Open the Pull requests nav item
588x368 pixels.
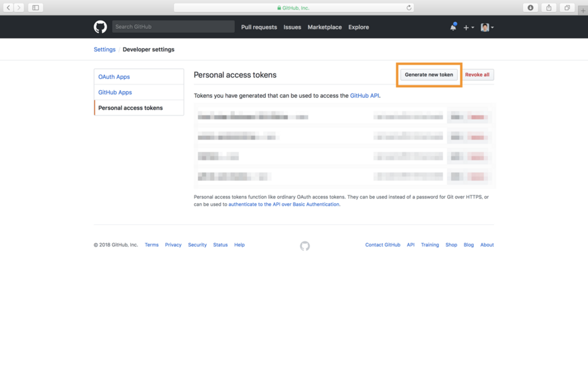(x=259, y=27)
